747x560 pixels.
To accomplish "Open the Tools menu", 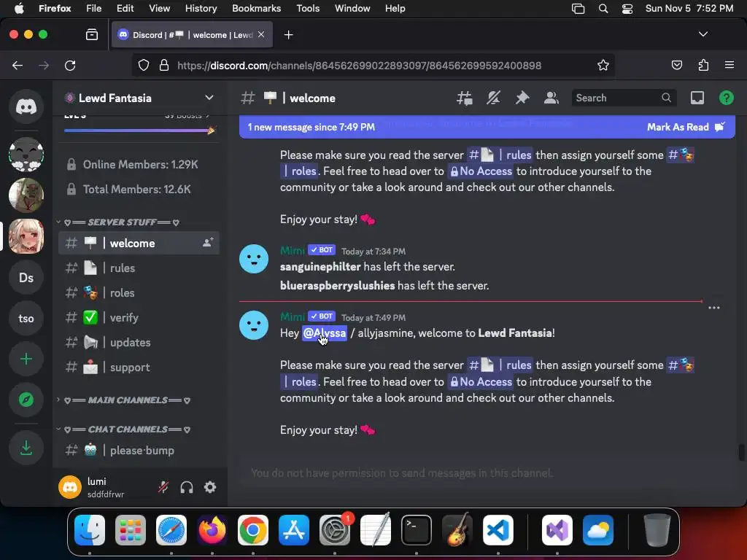I will (x=308, y=8).
